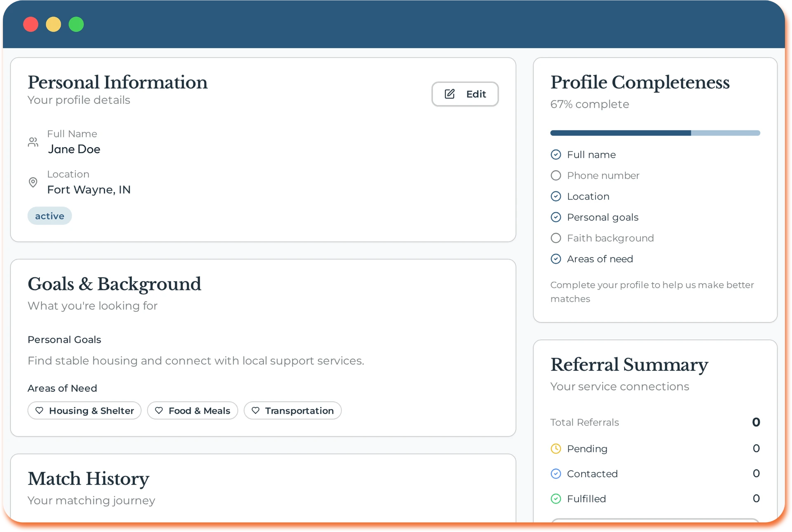Image resolution: width=792 pixels, height=532 pixels.
Task: Click the 'Goals & Background' heading
Action: tap(114, 284)
